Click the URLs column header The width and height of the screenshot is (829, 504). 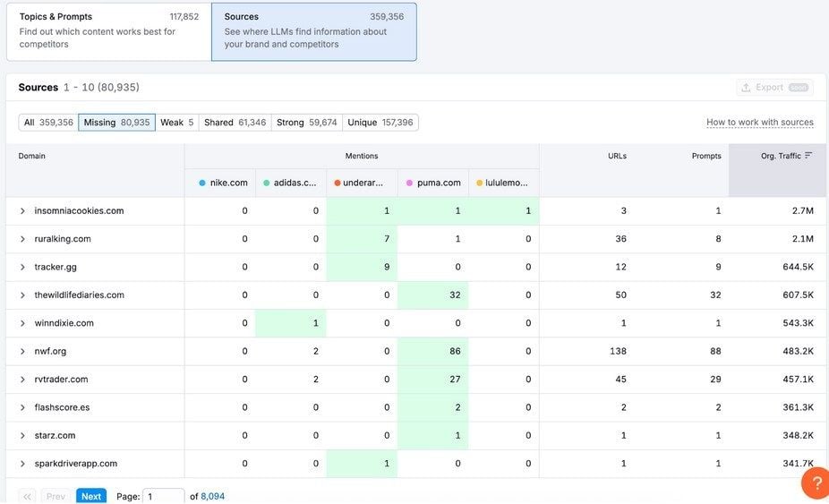tap(617, 156)
